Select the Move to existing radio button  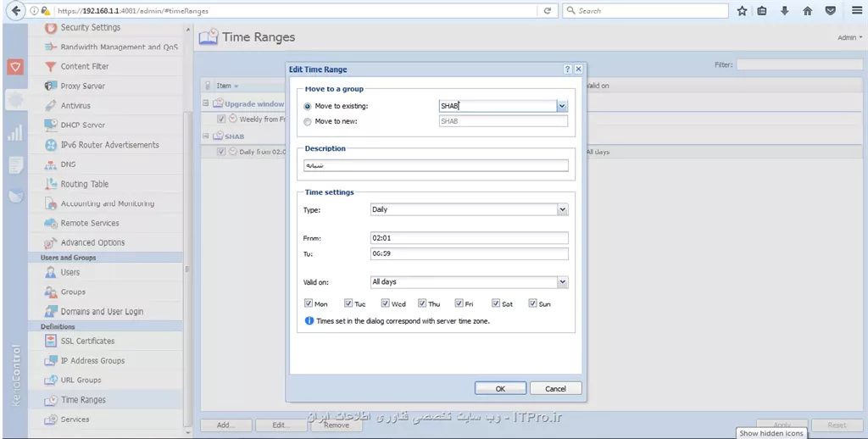pos(307,106)
